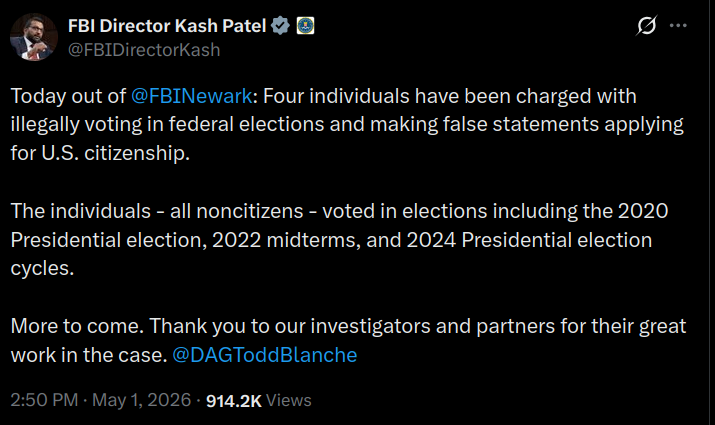Open the Grok explain-post icon
715x425 pixels.
[x=647, y=26]
